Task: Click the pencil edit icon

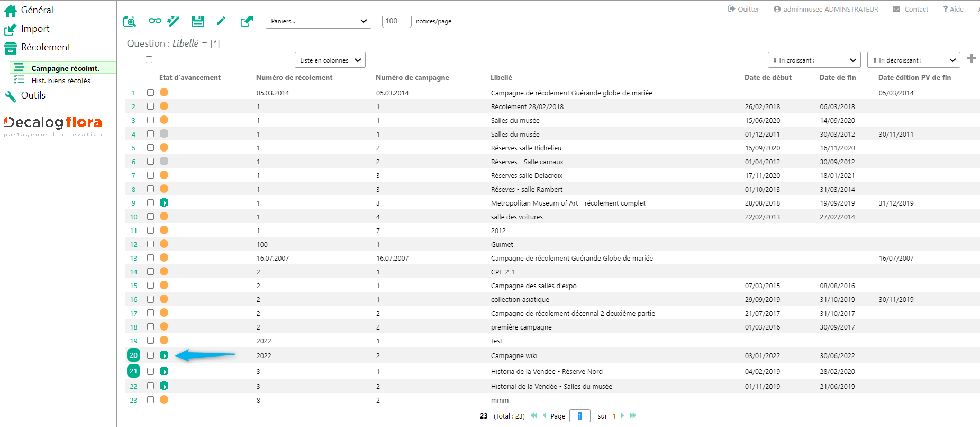Action: pos(221,21)
